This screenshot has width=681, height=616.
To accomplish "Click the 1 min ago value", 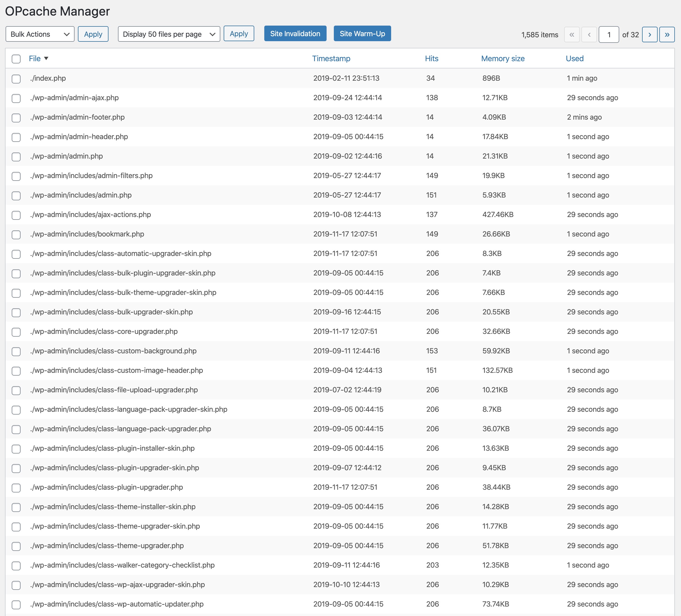I will click(x=582, y=78).
